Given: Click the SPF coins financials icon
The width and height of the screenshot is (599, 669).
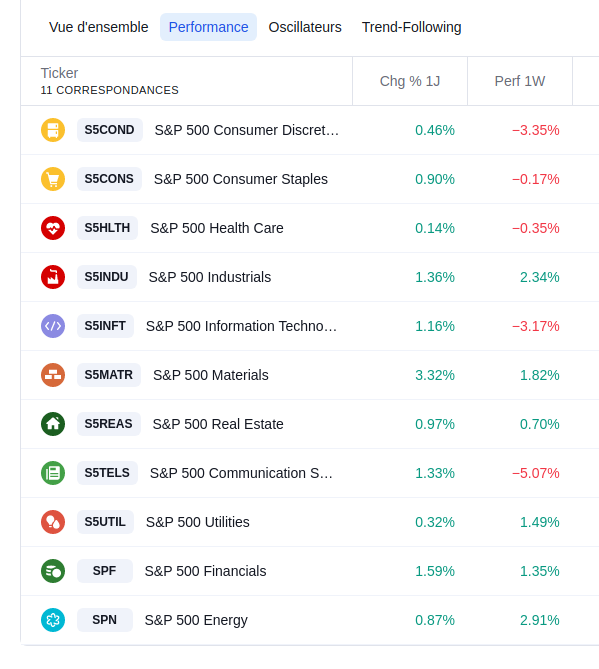Looking at the screenshot, I should coord(53,572).
